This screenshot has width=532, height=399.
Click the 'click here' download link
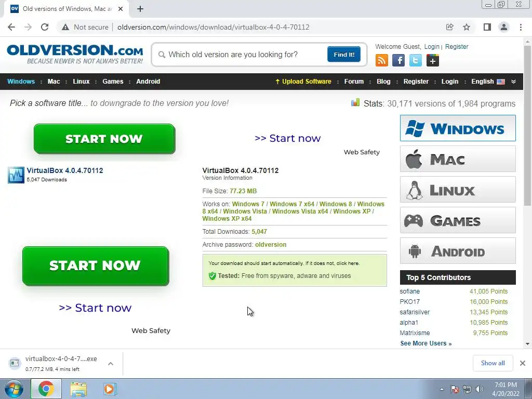pos(348,263)
